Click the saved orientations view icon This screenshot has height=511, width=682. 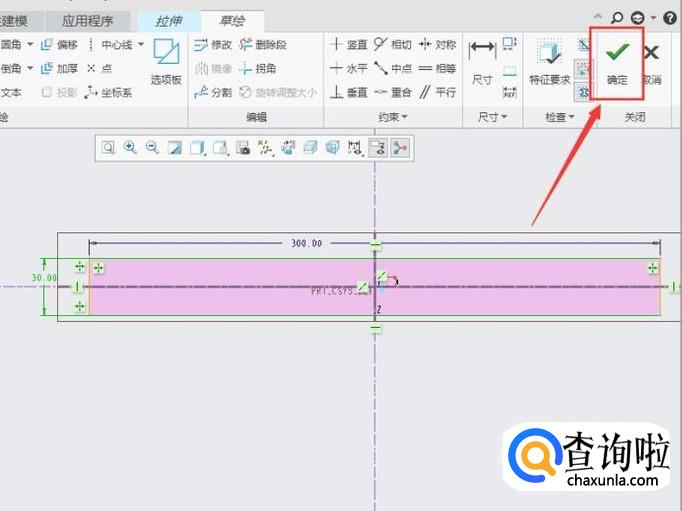(221, 148)
